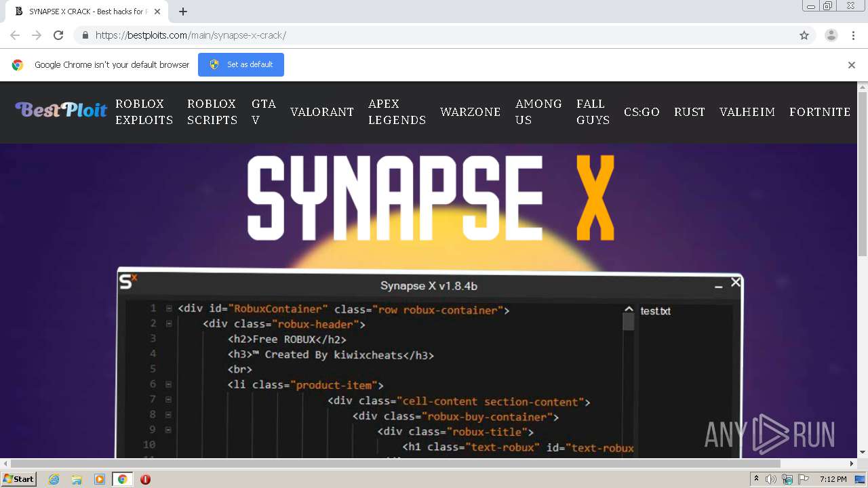Click the page vertical scrollbar thumb
The width and height of the screenshot is (868, 488).
coord(863,174)
